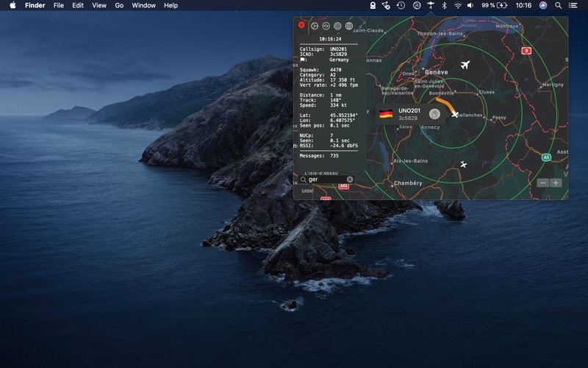Click the German flag in UNO201 callout
Screen dimensions: 588x368
pyautogui.click(x=385, y=114)
